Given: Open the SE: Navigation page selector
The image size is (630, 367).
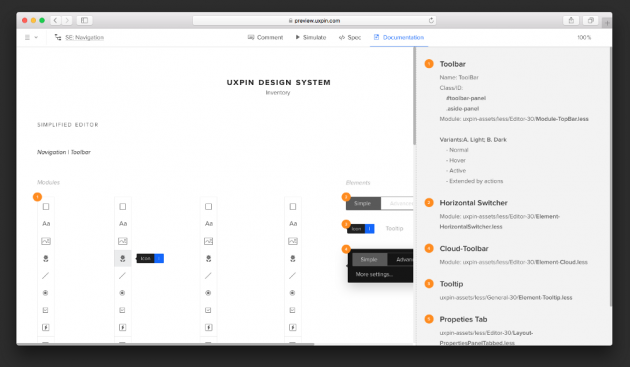Looking at the screenshot, I should 80,37.
